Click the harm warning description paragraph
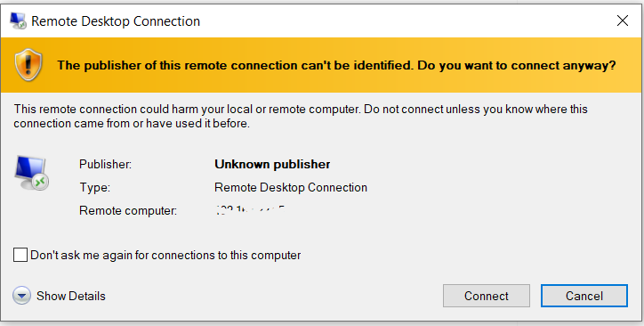The image size is (644, 326). point(301,116)
